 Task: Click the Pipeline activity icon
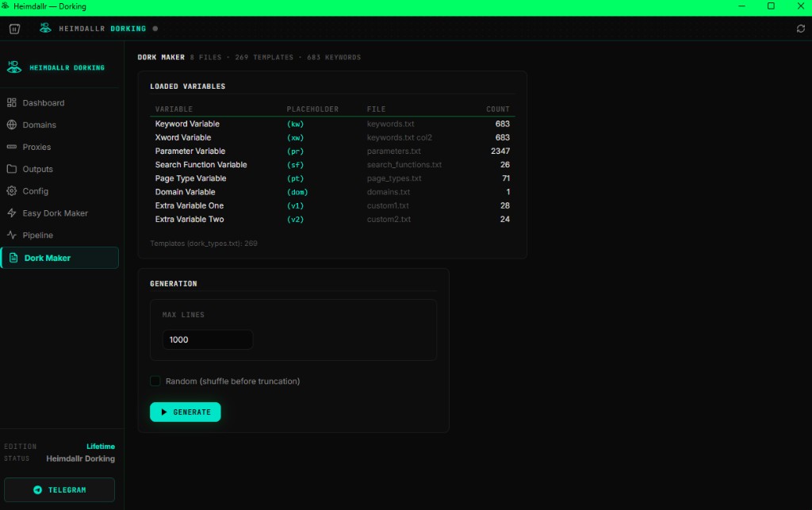pos(12,235)
